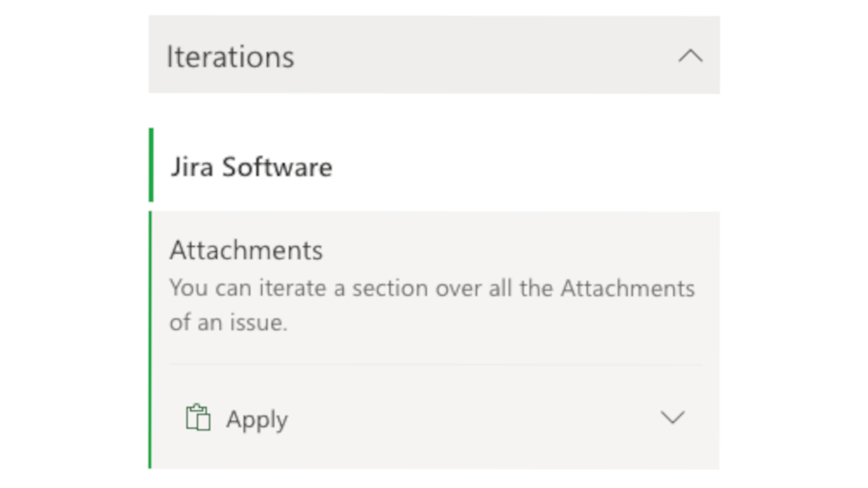Expand the Apply options down chevron
The image size is (868, 488).
click(x=672, y=417)
